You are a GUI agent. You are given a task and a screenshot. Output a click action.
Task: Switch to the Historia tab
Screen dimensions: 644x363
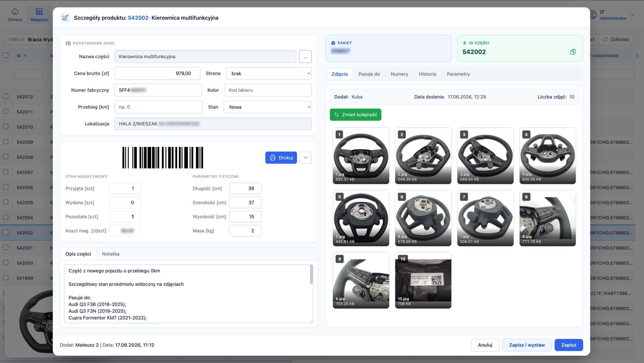[x=427, y=74]
